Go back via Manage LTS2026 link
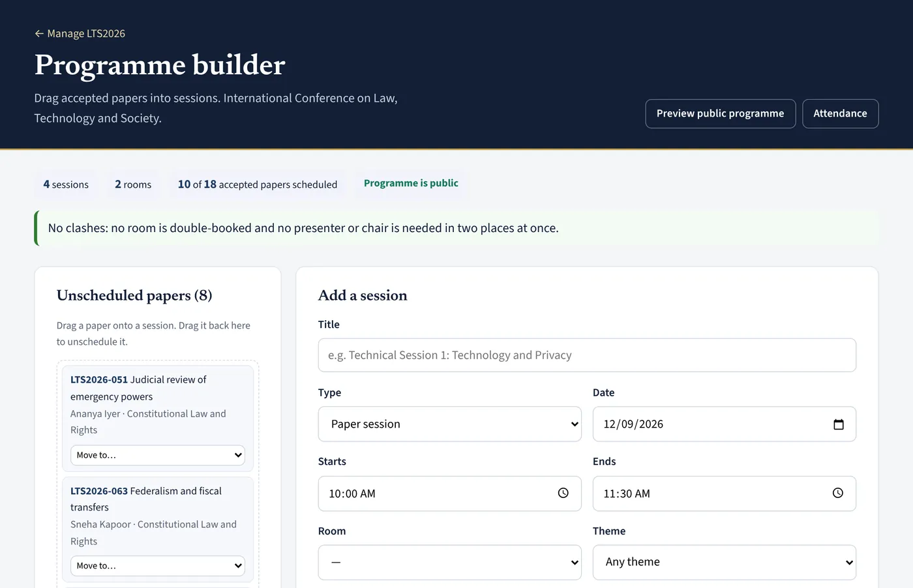Viewport: 913px width, 588px height. 80,33
